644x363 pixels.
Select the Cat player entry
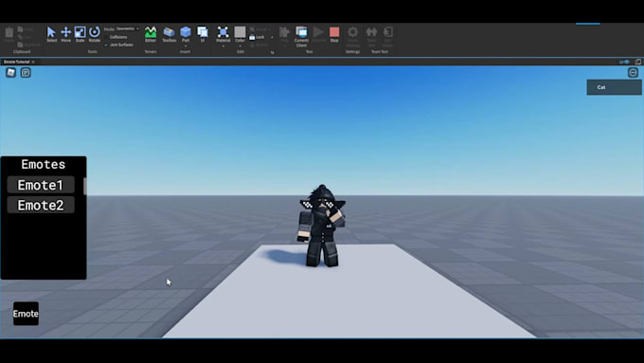[x=614, y=87]
